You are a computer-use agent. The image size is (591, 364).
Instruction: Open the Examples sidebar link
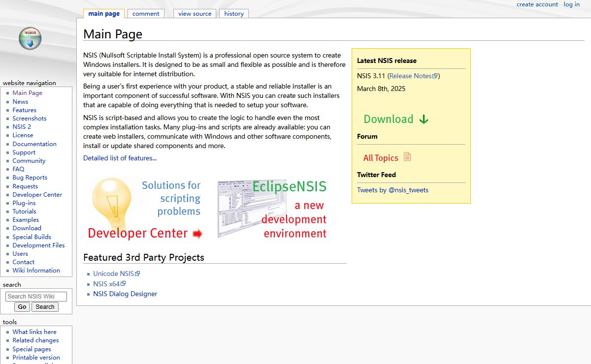26,220
